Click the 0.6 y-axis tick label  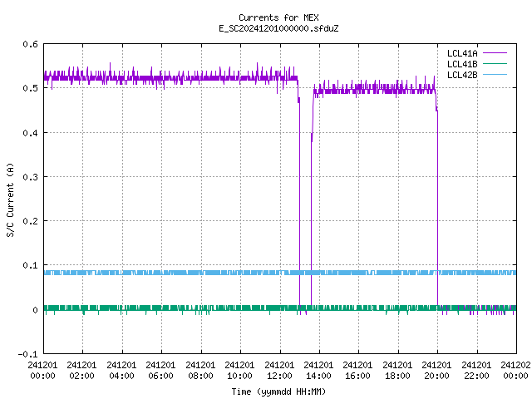(x=30, y=44)
